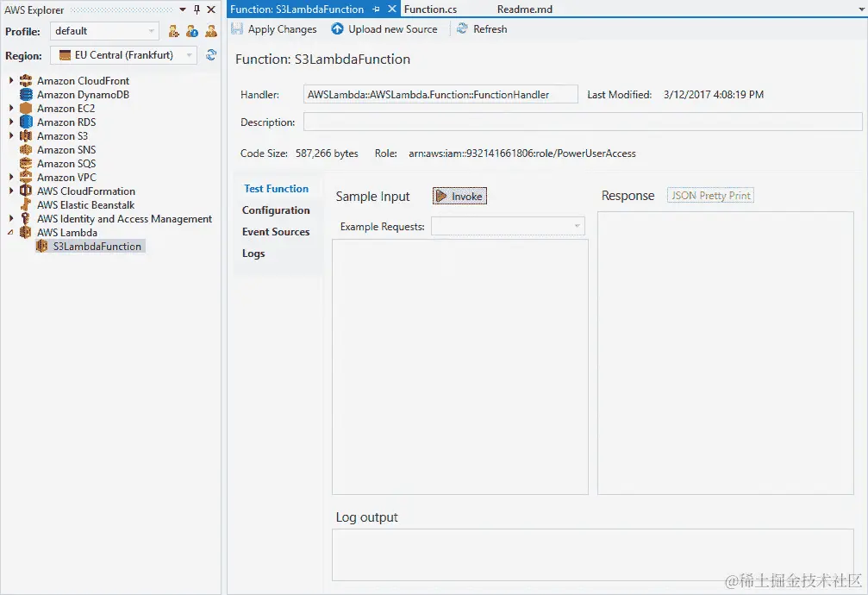868x595 pixels.
Task: Click the edit account profile icon
Action: [x=192, y=31]
